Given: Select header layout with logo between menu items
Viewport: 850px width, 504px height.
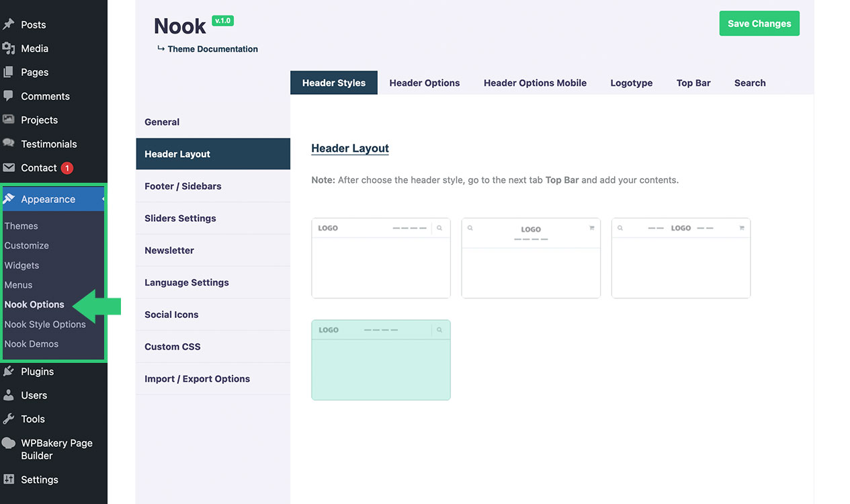Looking at the screenshot, I should click(680, 258).
